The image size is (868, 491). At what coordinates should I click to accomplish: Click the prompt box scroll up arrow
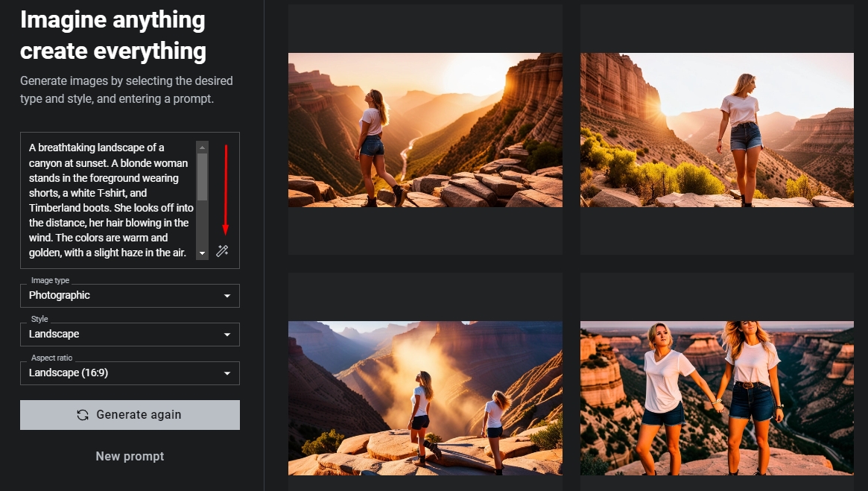202,147
